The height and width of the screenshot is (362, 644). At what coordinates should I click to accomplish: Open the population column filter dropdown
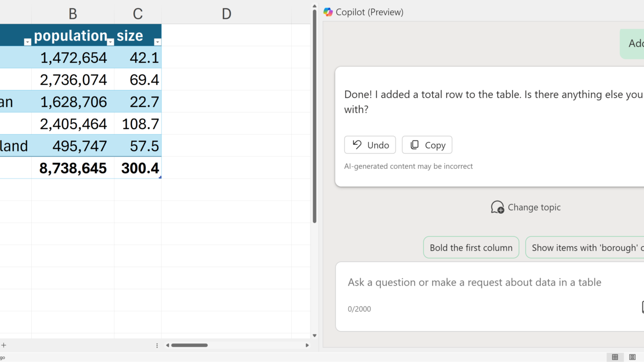pyautogui.click(x=110, y=42)
